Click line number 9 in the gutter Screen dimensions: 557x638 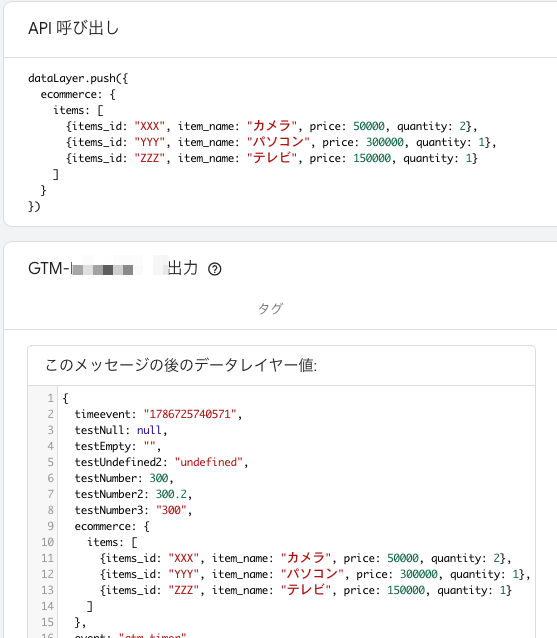point(50,526)
